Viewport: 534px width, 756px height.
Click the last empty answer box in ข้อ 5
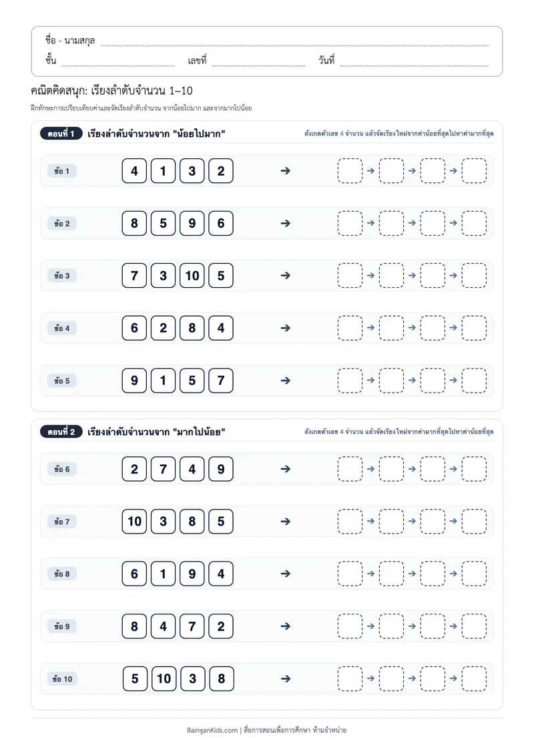coord(474,381)
